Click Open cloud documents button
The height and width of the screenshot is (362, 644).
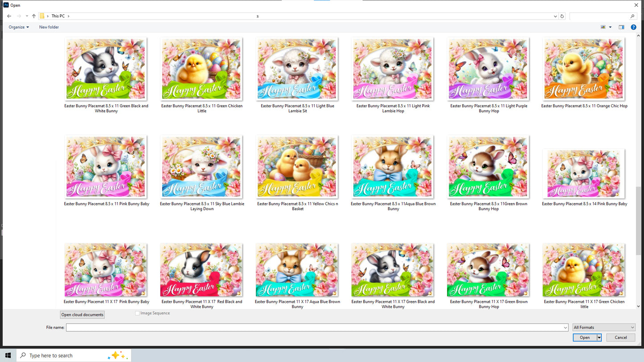click(82, 315)
